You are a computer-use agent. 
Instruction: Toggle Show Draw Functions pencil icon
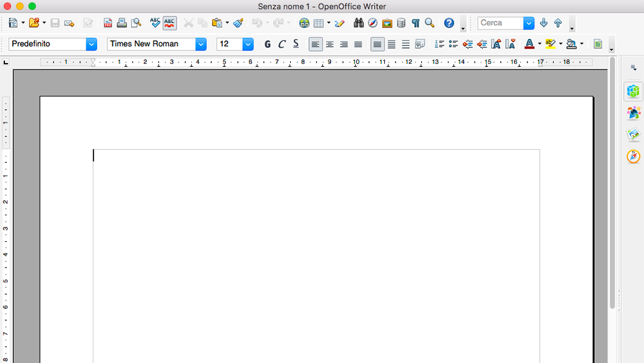coord(339,23)
